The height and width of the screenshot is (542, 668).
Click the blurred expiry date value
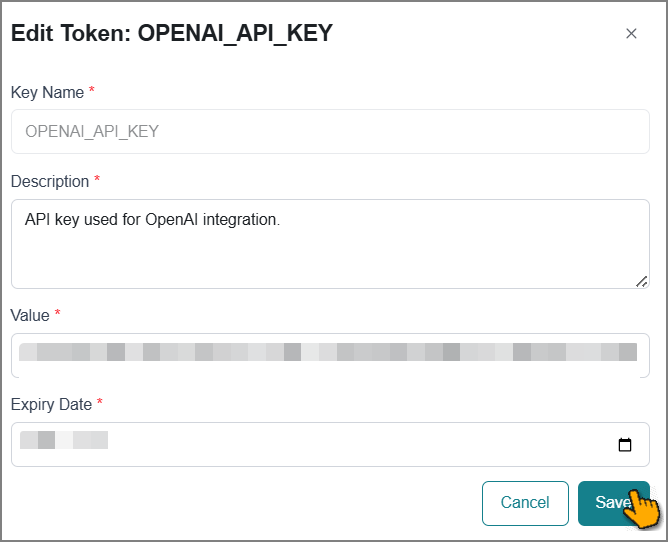[x=64, y=440]
